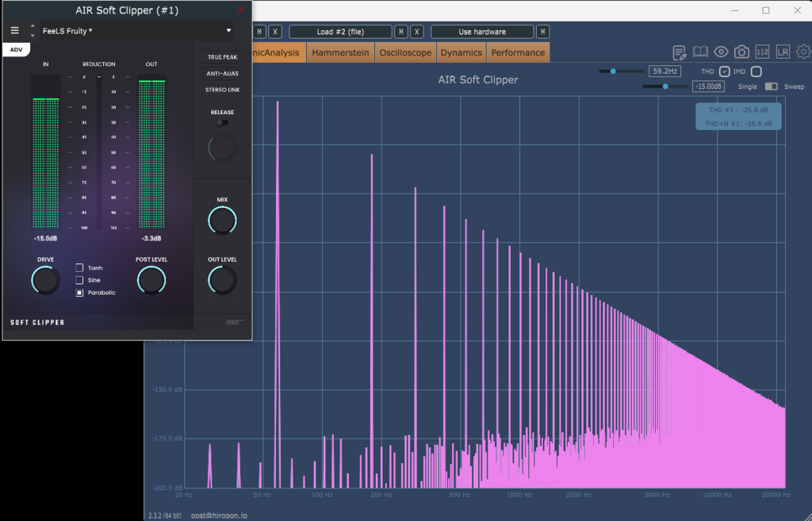Viewport: 812px width, 521px height.
Task: Toggle the Single/Sweep switch
Action: pyautogui.click(x=771, y=86)
